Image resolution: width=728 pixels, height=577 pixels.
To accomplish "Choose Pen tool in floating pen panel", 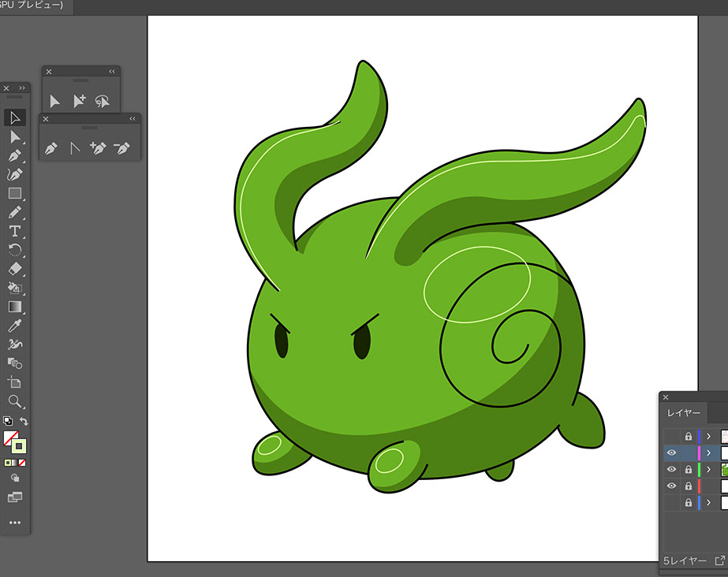I will tap(51, 148).
